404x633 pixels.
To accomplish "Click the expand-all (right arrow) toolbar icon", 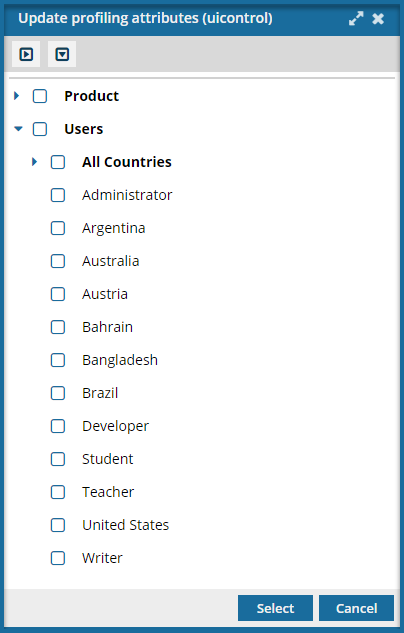I will tap(26, 54).
